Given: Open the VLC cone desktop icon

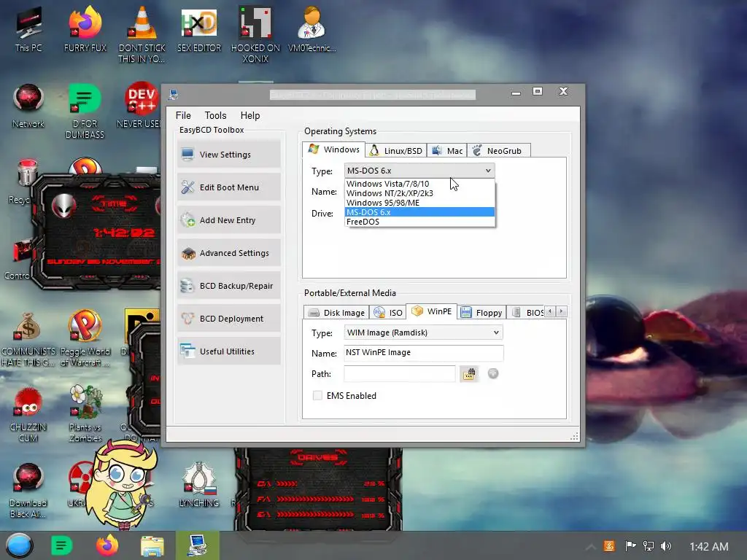Looking at the screenshot, I should pos(142,34).
